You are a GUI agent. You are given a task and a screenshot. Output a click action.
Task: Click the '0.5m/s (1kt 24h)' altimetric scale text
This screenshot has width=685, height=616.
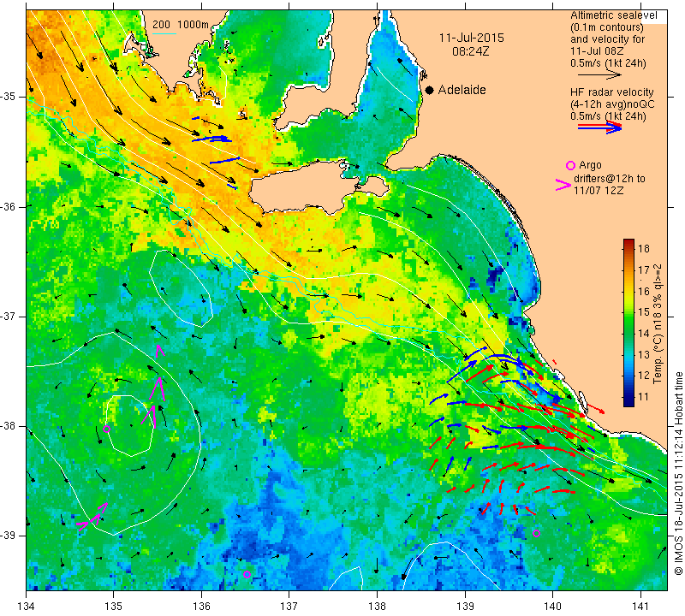608,63
